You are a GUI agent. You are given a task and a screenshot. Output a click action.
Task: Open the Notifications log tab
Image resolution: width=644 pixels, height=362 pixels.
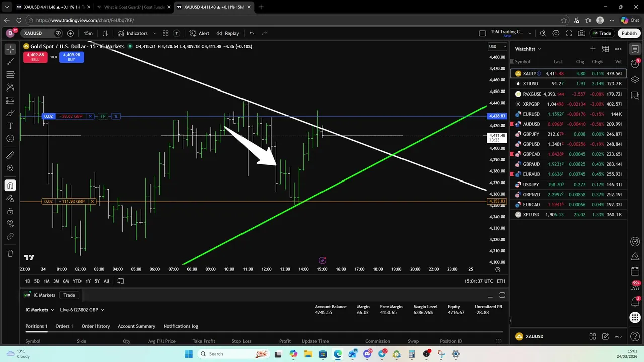[x=181, y=326]
